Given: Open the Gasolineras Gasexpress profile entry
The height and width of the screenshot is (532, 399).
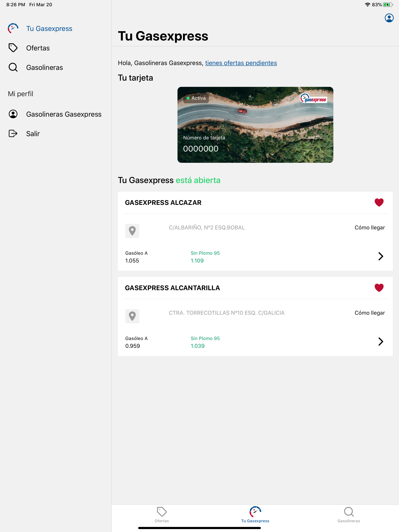Looking at the screenshot, I should pos(64,114).
